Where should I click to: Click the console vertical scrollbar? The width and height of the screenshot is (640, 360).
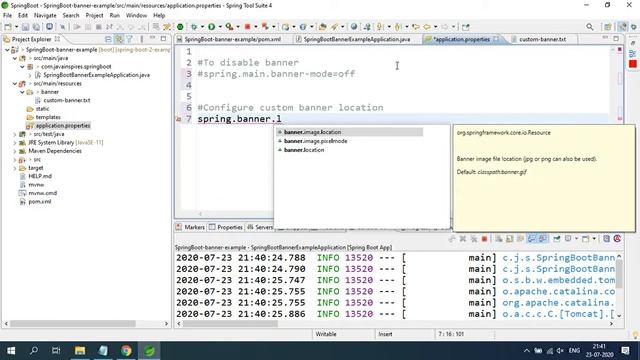tap(619, 274)
